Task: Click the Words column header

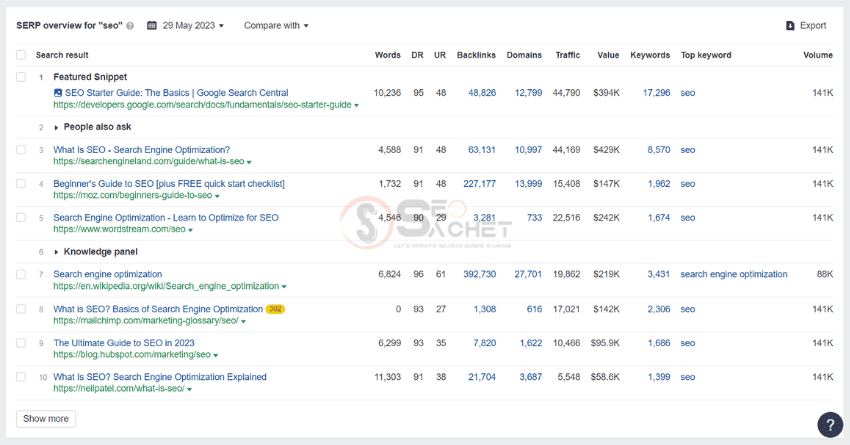Action: (x=388, y=55)
